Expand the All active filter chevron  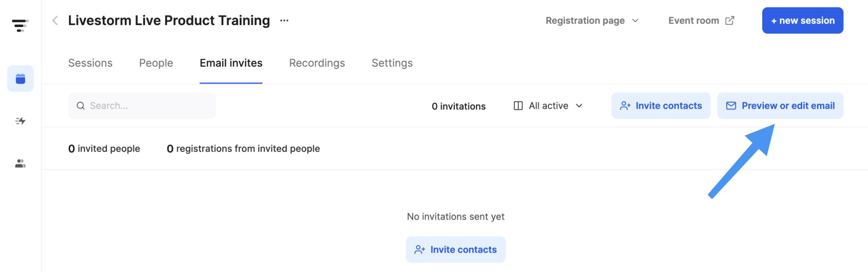pyautogui.click(x=579, y=106)
